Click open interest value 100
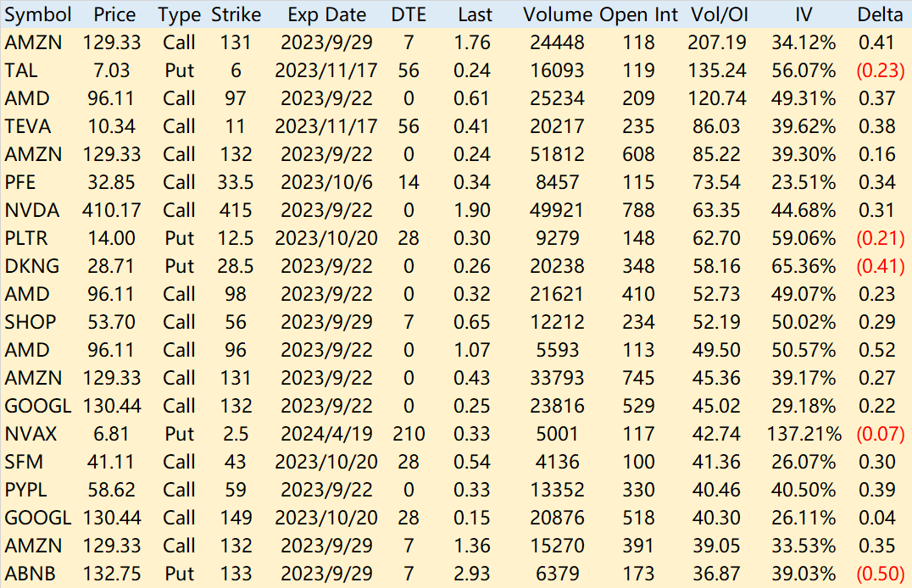 638,462
